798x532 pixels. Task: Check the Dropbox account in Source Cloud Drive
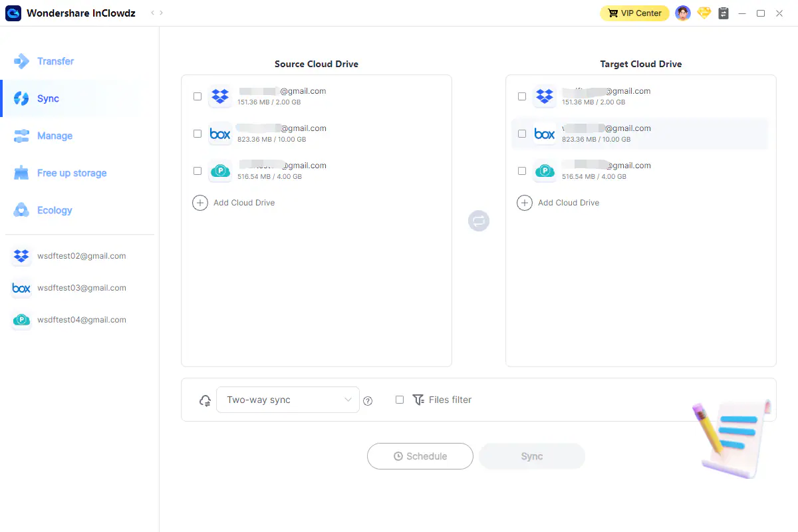tap(198, 96)
